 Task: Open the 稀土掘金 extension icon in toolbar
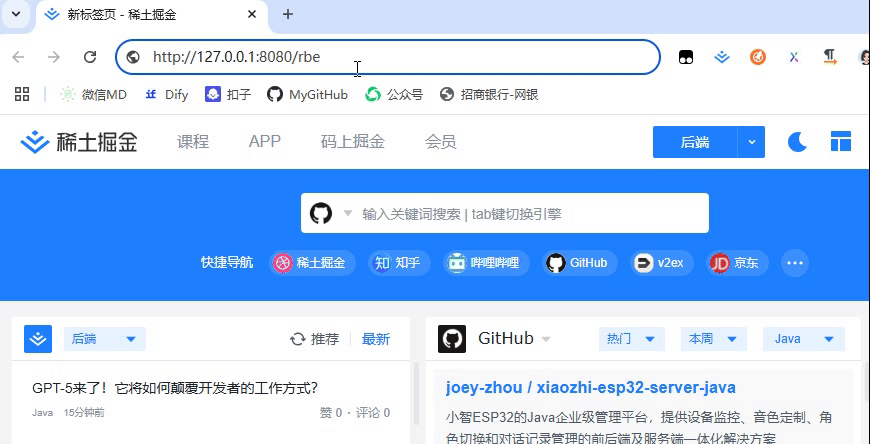722,57
